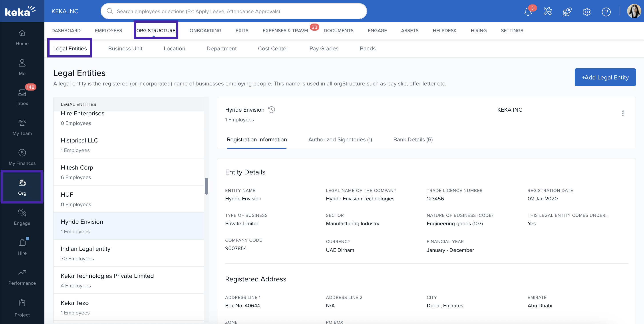The image size is (644, 324).
Task: Open Inbox in the left sidebar
Action: pos(22,97)
